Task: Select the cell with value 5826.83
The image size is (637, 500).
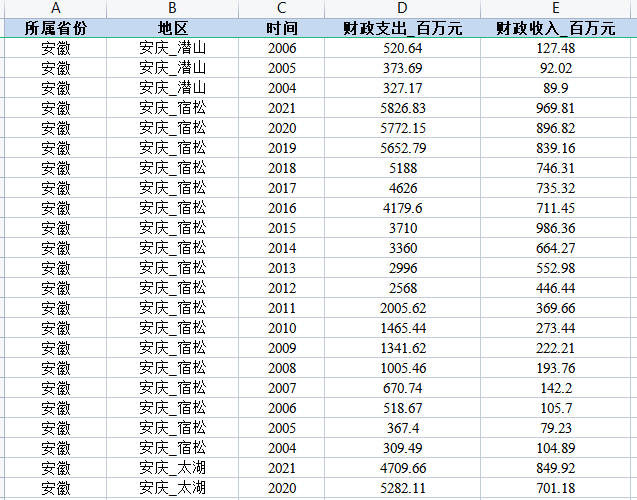Action: click(403, 108)
